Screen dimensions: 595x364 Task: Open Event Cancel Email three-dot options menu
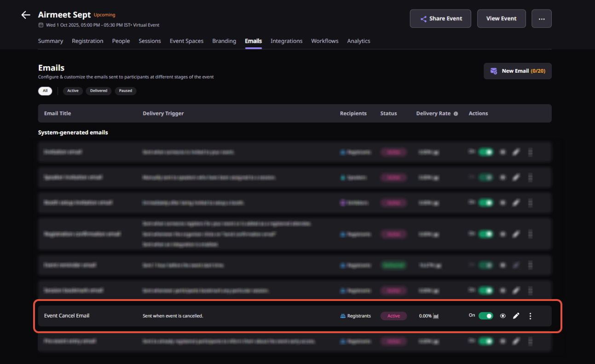(x=530, y=316)
